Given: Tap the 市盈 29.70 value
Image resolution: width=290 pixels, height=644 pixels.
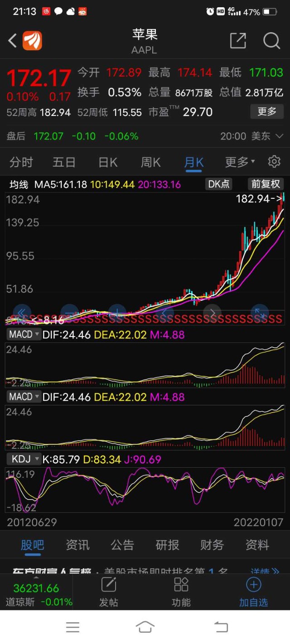Looking at the screenshot, I should 198,112.
